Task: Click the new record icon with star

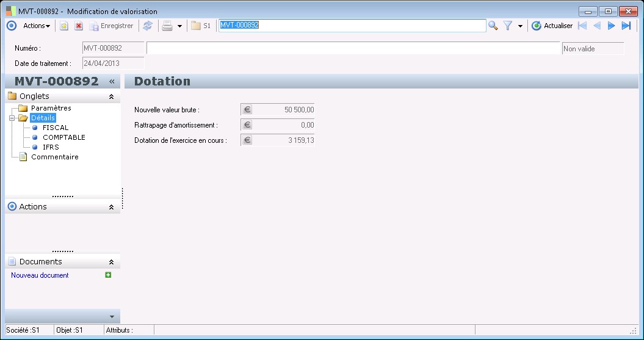Action: (63, 26)
